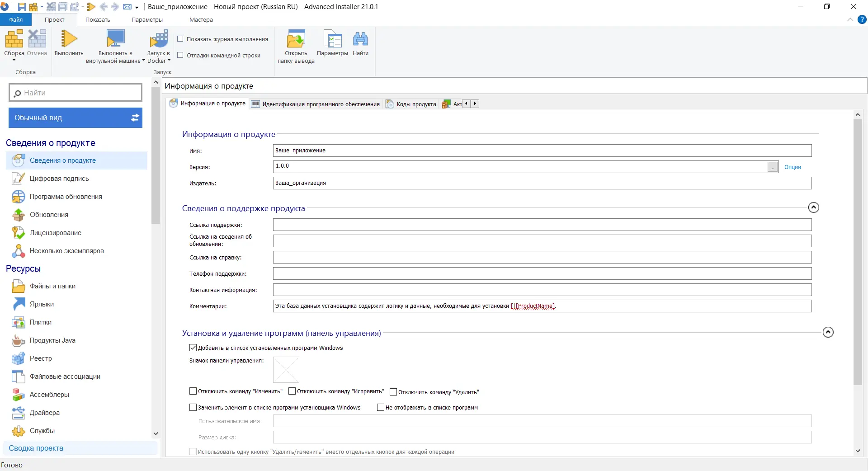This screenshot has width=868, height=471.
Task: Click the Run arrow icon in the title bar
Action: tap(91, 7)
